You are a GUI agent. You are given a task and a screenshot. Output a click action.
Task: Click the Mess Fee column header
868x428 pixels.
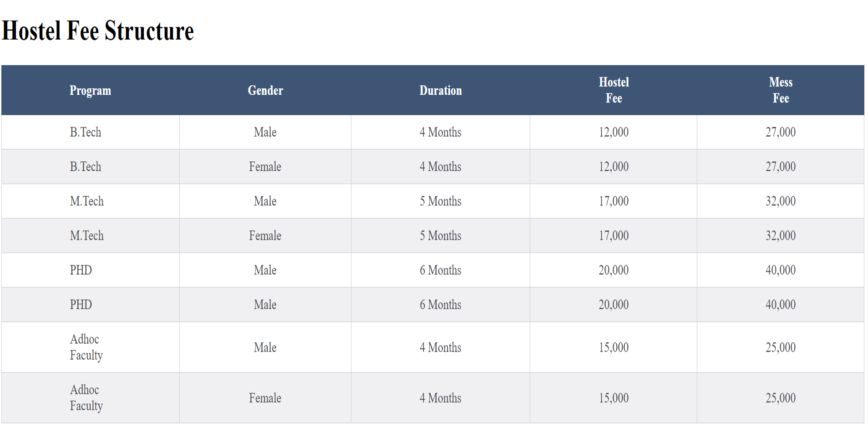781,90
